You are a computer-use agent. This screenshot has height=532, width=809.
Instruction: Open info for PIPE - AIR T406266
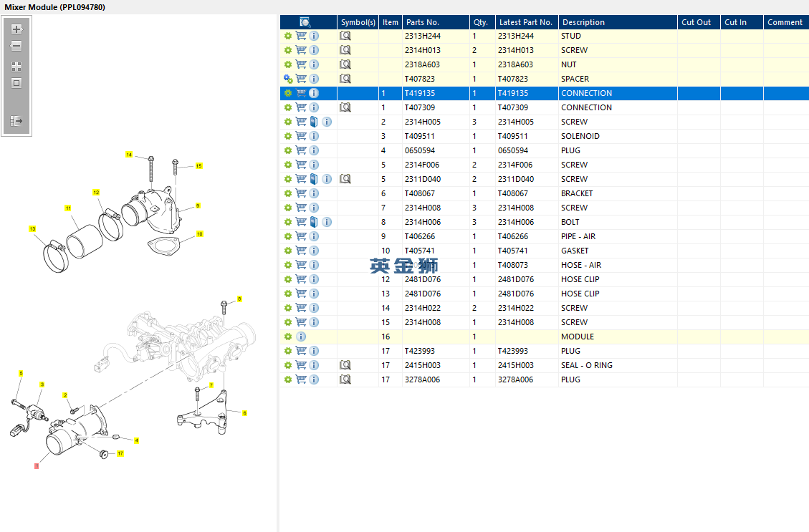pyautogui.click(x=314, y=236)
